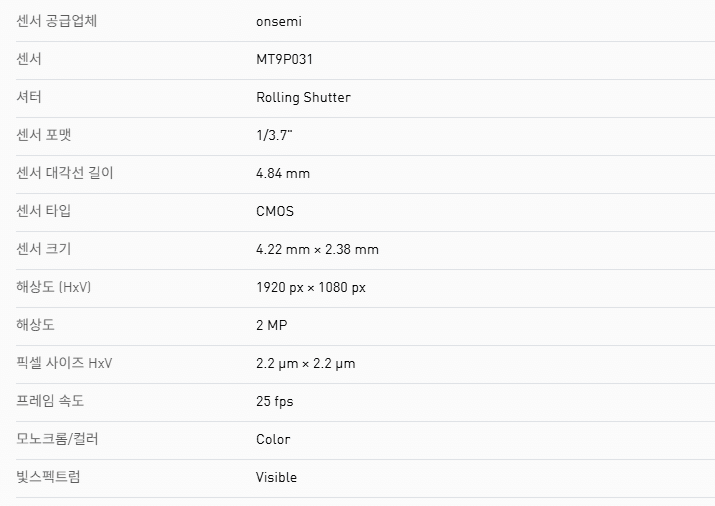The image size is (715, 506).
Task: Select the 4.84 mm diagonal length value
Action: point(283,173)
